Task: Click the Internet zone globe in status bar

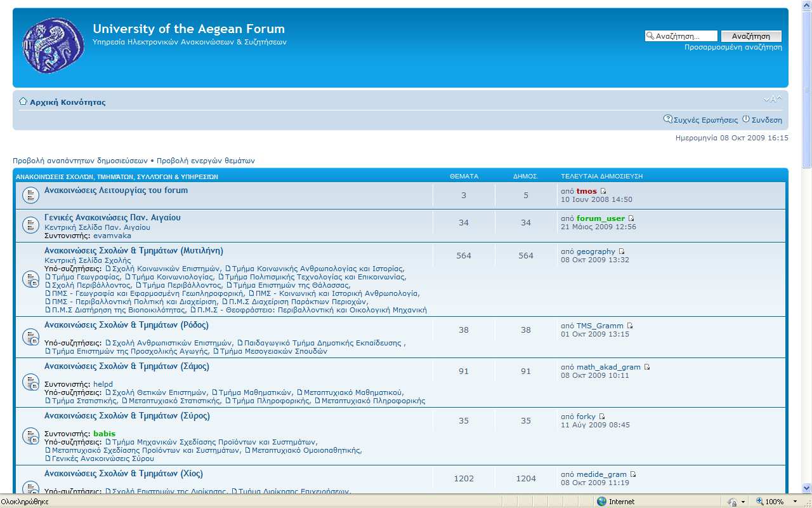Action: pos(601,502)
